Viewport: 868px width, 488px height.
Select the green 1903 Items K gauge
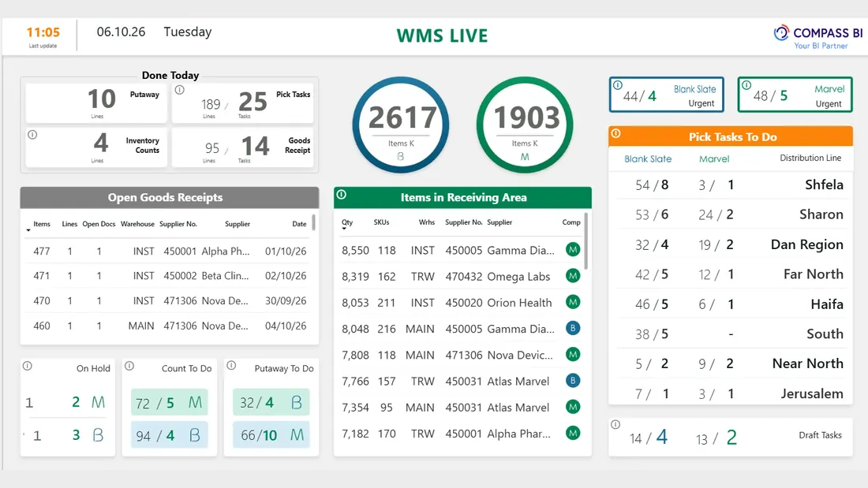(x=525, y=125)
